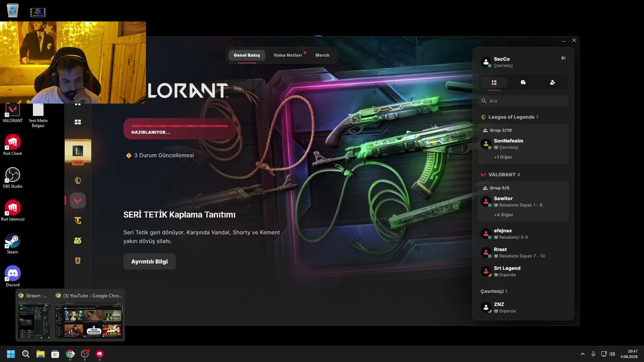Click the Riot Client taskbar icon
644x362 pixels.
[x=100, y=354]
